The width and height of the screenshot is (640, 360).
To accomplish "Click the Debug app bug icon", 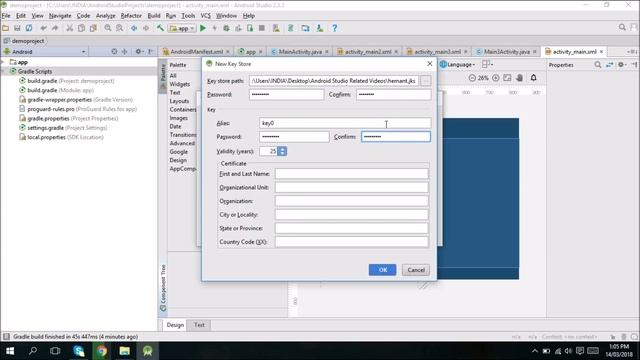I will [x=226, y=28].
